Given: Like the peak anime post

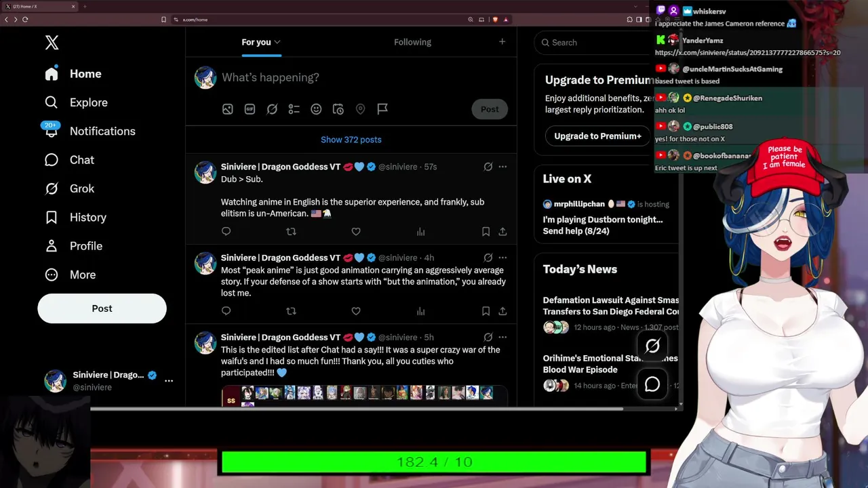Looking at the screenshot, I should (x=356, y=311).
